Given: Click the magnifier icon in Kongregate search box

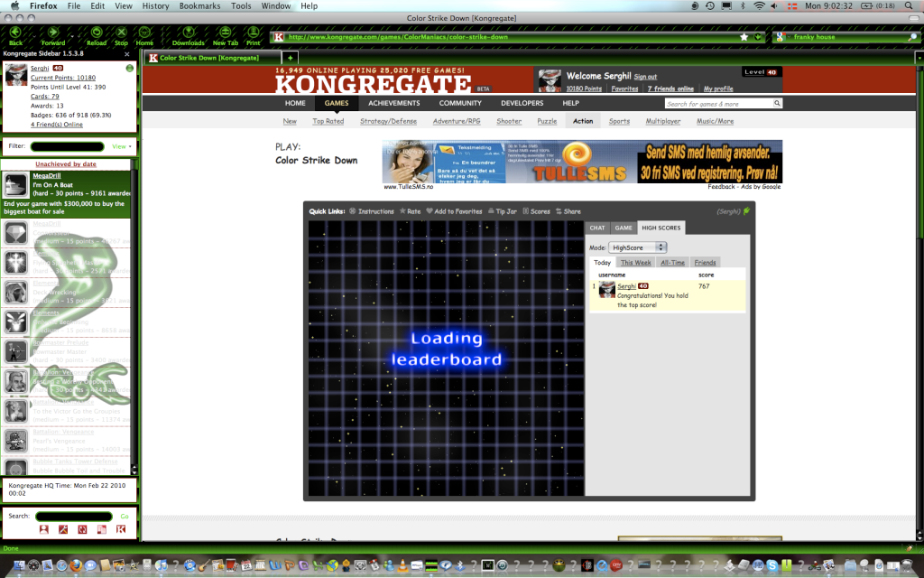Looking at the screenshot, I should click(777, 103).
